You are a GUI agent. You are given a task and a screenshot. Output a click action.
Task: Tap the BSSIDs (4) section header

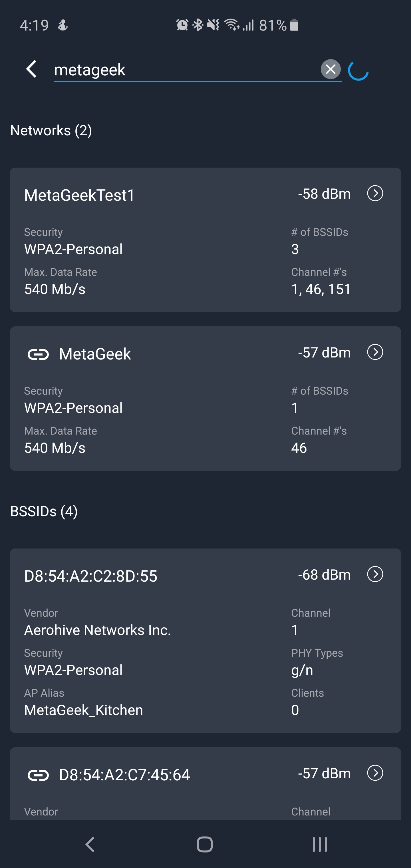click(44, 511)
